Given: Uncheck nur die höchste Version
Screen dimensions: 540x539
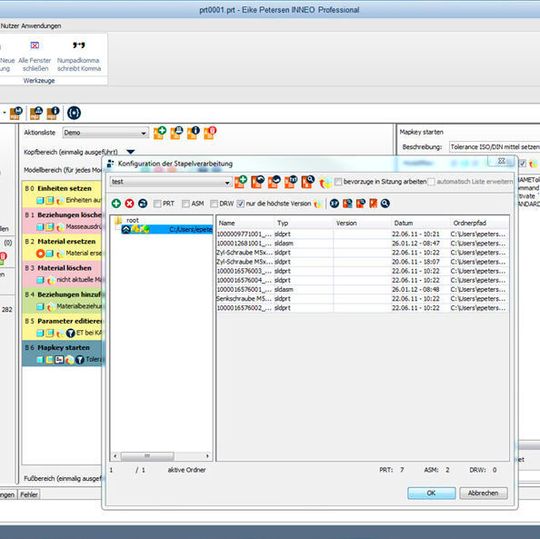Looking at the screenshot, I should click(x=240, y=204).
